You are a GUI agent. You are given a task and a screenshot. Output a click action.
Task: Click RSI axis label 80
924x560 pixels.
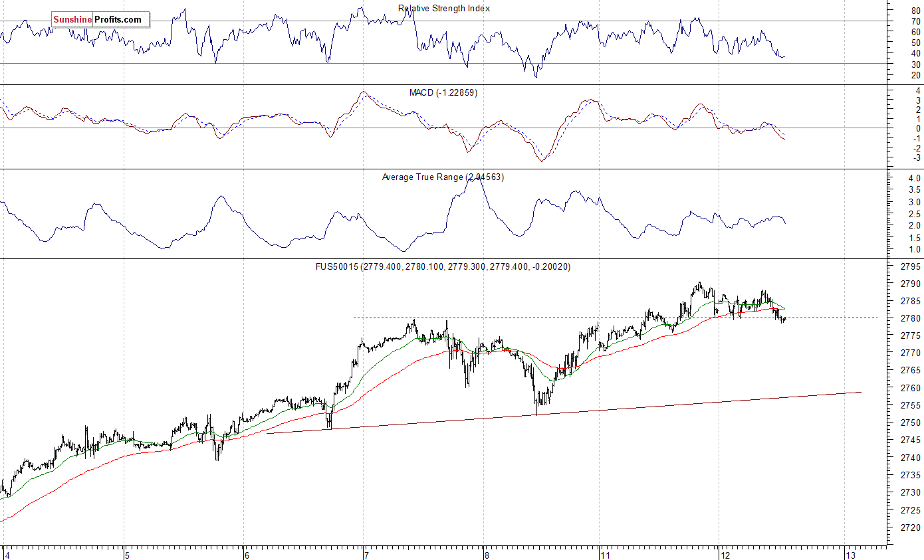[915, 10]
